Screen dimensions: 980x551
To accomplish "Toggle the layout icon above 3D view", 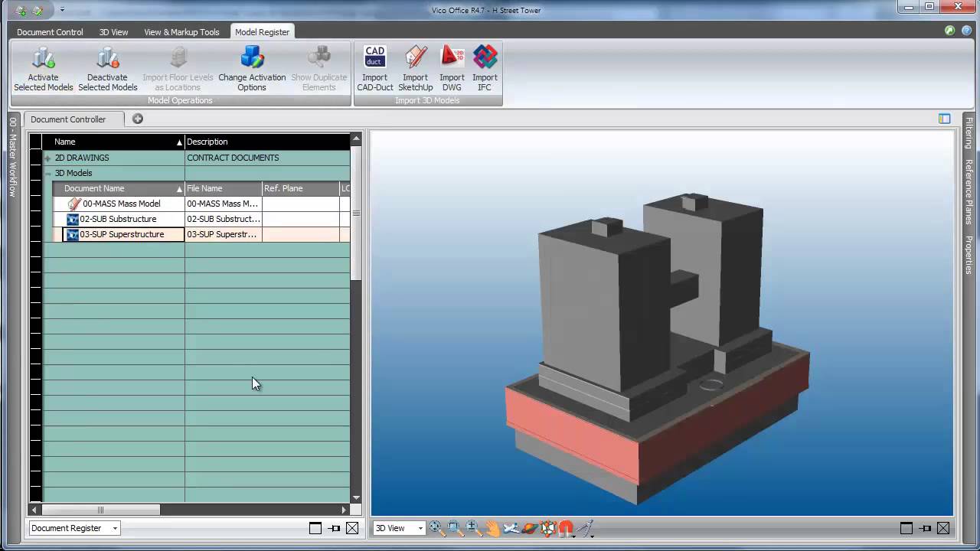I will [x=945, y=119].
